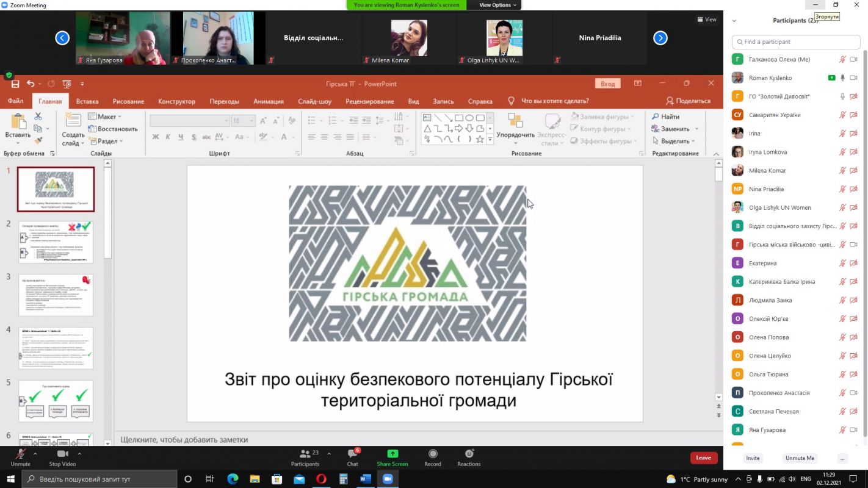Open Calculator from the taskbar

pos(343,479)
